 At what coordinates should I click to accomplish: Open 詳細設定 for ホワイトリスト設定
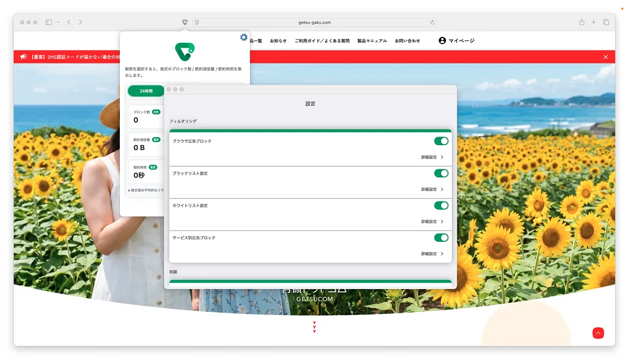433,221
